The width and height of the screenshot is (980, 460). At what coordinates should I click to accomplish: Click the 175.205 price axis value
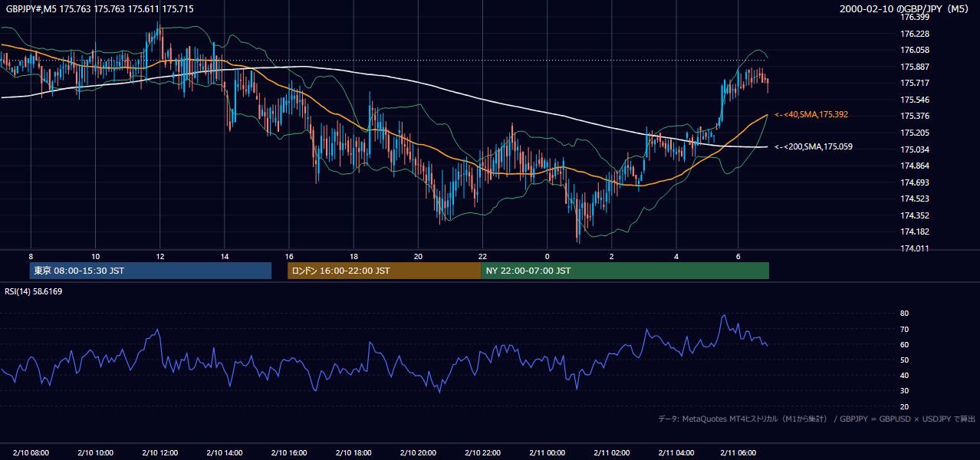tap(915, 133)
